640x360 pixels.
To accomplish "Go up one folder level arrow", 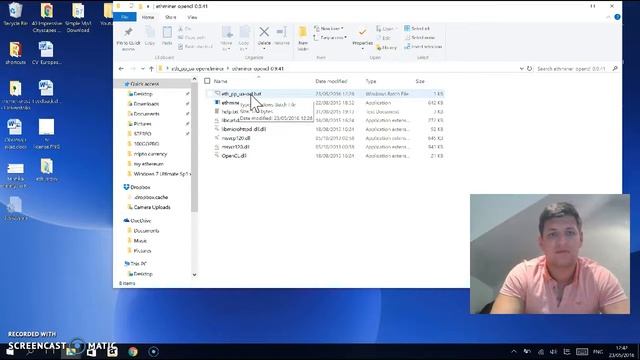I will pos(151,69).
